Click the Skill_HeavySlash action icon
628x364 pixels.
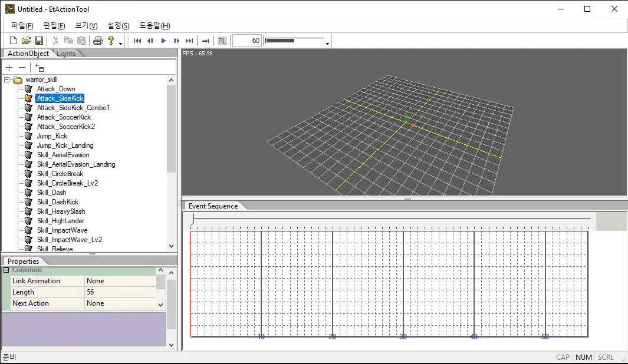tap(28, 211)
